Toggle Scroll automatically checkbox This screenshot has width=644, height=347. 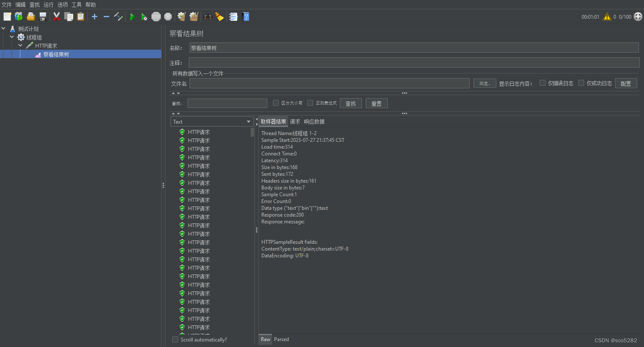tap(175, 339)
